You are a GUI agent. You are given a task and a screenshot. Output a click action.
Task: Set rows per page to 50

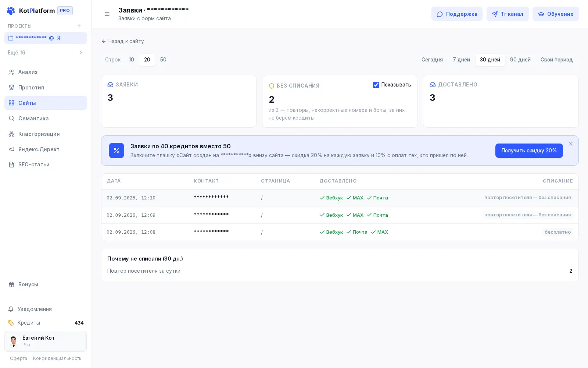[x=163, y=60]
